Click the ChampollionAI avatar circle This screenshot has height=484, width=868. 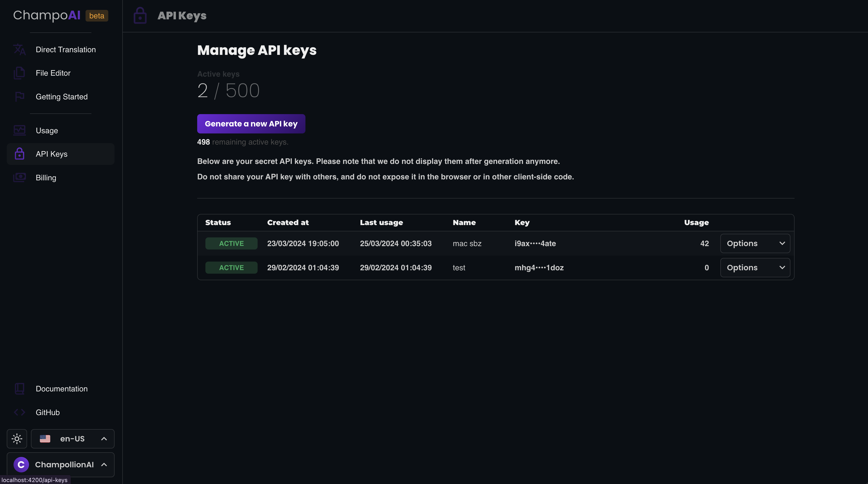click(x=21, y=464)
